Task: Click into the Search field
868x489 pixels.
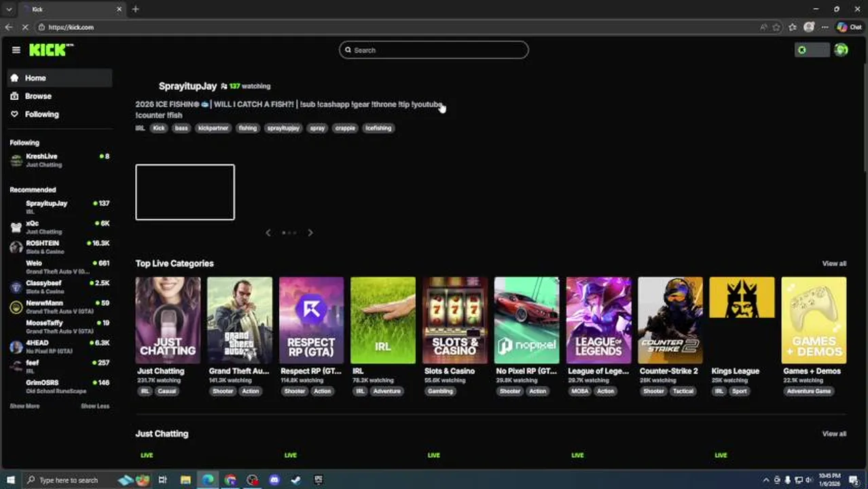Action: click(434, 50)
